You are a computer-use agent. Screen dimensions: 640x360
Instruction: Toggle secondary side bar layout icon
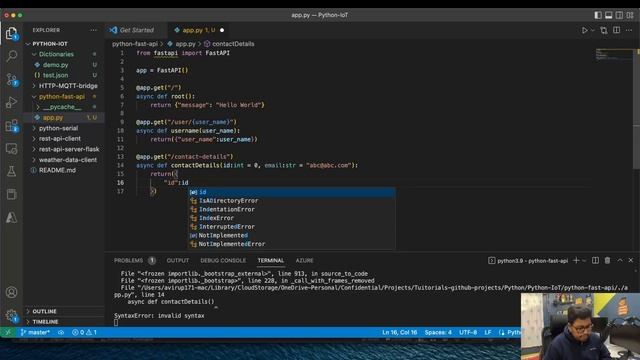tap(619, 15)
